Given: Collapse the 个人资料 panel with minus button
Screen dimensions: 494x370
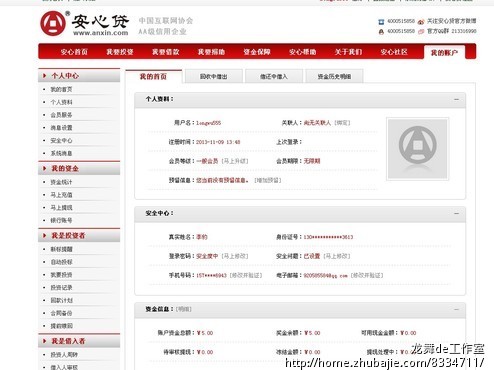Looking at the screenshot, I should coord(456,99).
